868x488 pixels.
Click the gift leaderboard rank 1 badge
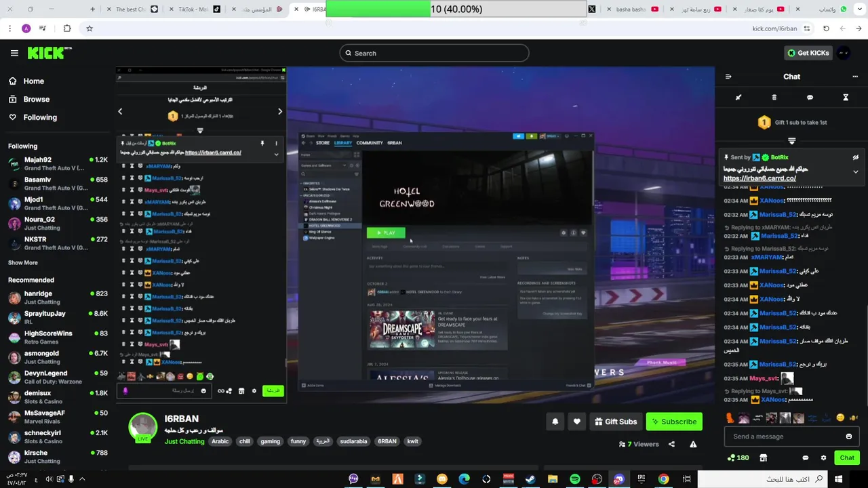(x=764, y=123)
